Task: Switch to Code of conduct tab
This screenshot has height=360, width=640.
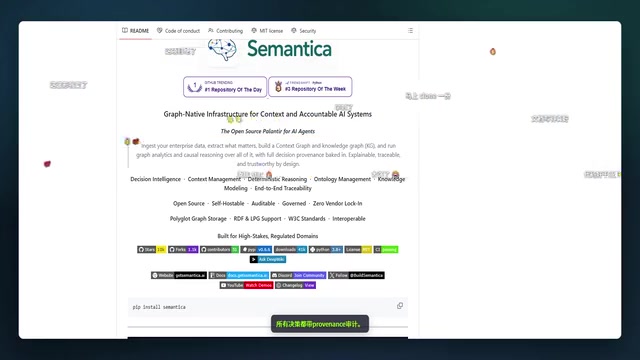Action: pos(178,31)
